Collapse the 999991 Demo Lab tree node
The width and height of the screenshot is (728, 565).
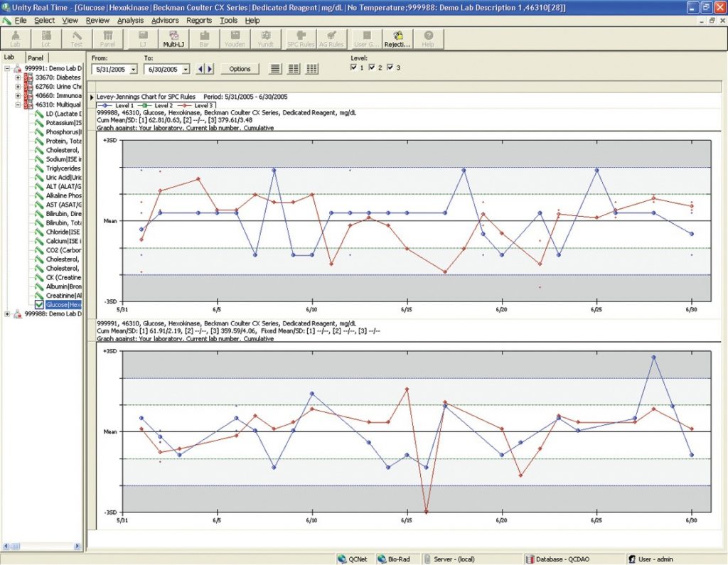[x=7, y=68]
